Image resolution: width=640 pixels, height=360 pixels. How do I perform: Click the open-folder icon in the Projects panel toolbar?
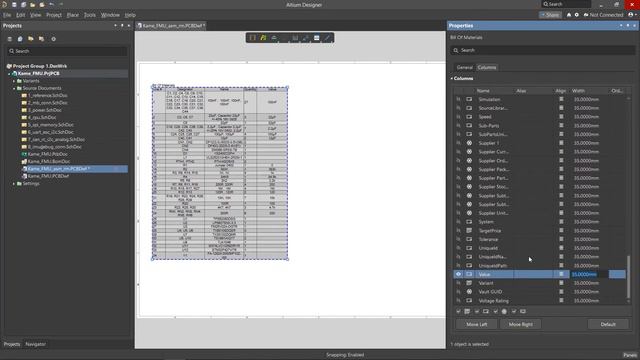[31, 39]
